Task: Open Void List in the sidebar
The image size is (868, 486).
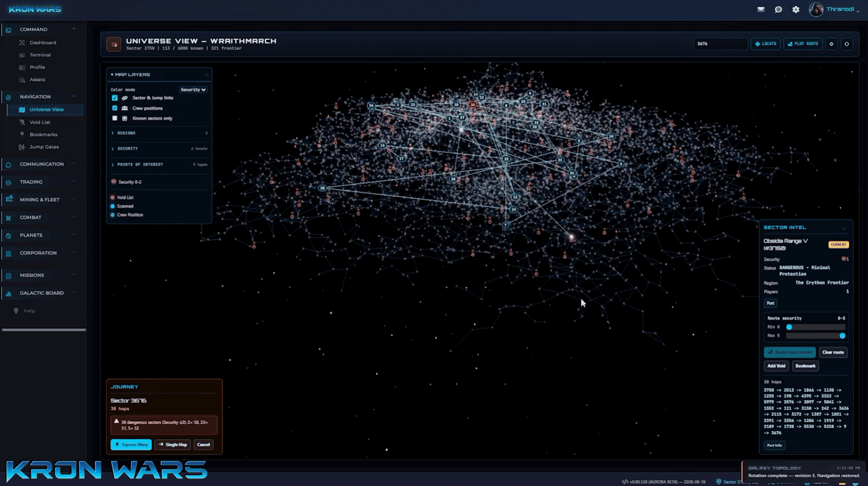Action: pyautogui.click(x=40, y=122)
